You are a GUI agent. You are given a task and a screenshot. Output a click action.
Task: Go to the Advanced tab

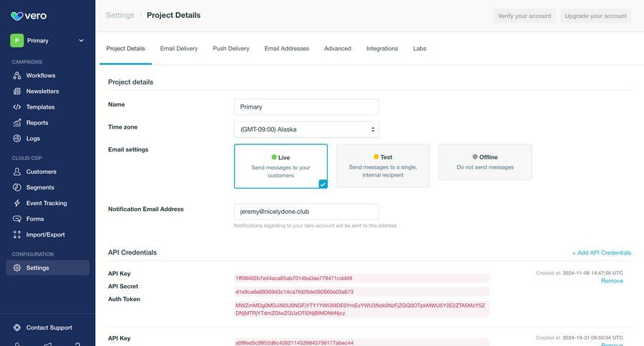(338, 49)
